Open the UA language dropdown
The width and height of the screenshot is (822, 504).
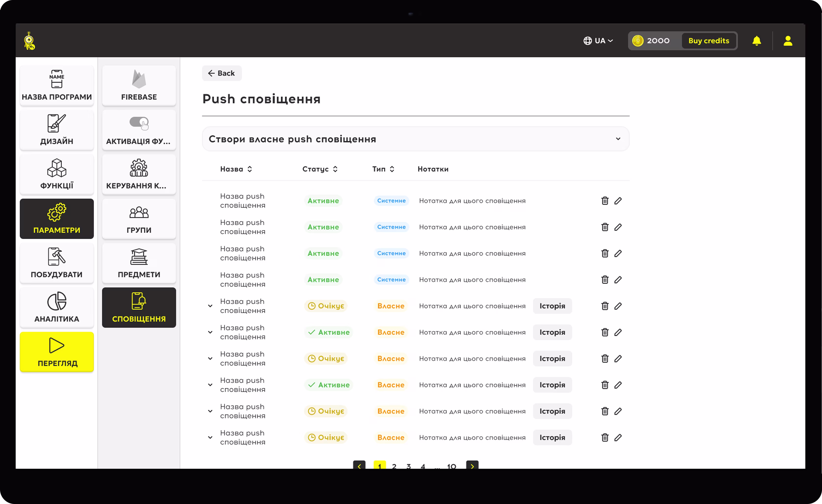click(x=598, y=41)
